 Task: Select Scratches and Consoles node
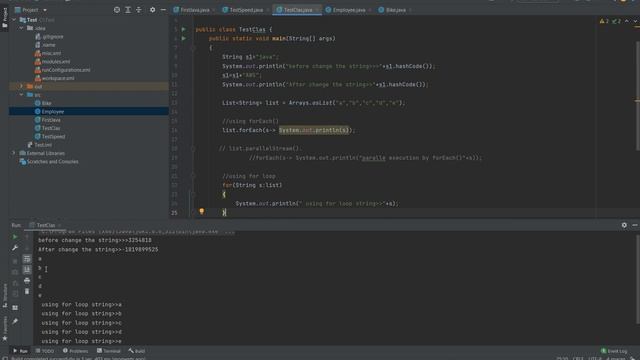(52, 162)
